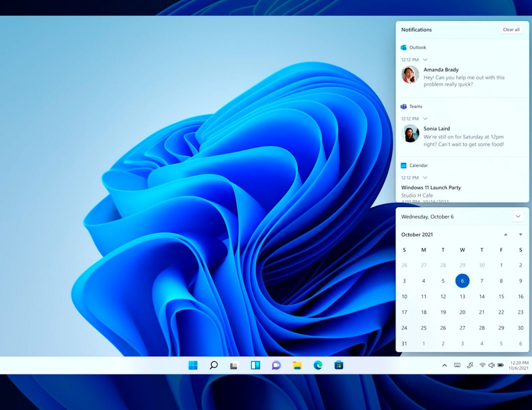This screenshot has width=532, height=410.
Task: Select October 16 in the calendar
Action: pyautogui.click(x=520, y=296)
